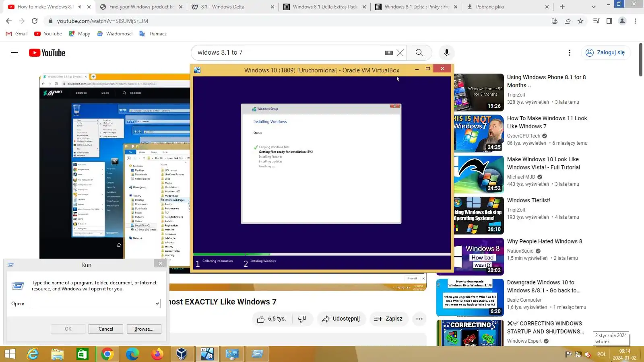Click the Zaloguj się sign-in button
Image resolution: width=644 pixels, height=362 pixels.
pos(605,53)
